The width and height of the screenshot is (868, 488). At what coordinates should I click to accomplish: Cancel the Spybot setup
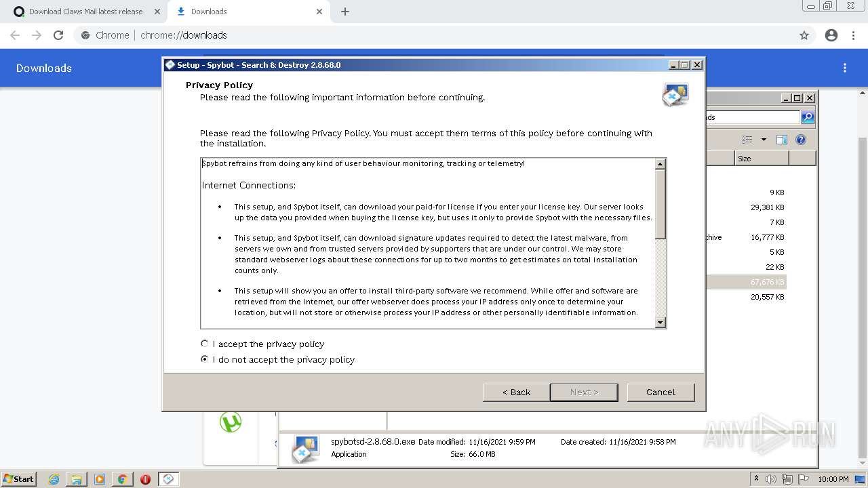pyautogui.click(x=660, y=392)
